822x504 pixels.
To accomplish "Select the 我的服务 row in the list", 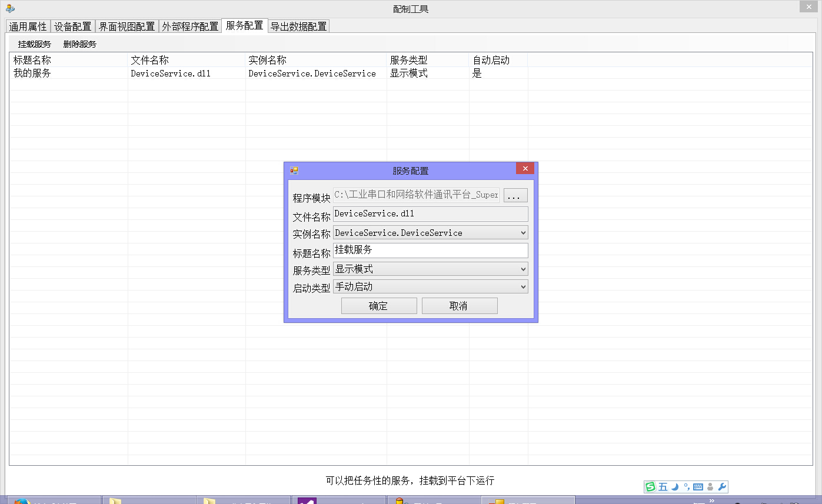I will pyautogui.click(x=269, y=74).
